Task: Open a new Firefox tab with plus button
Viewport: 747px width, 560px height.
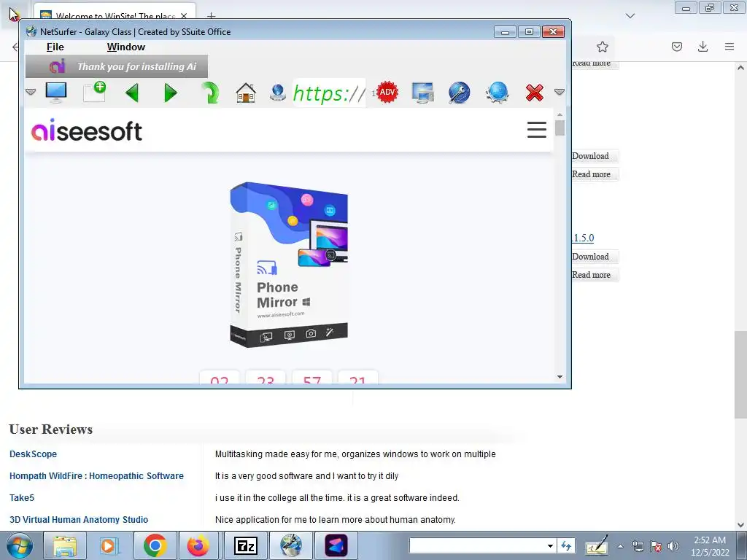Action: coord(212,16)
